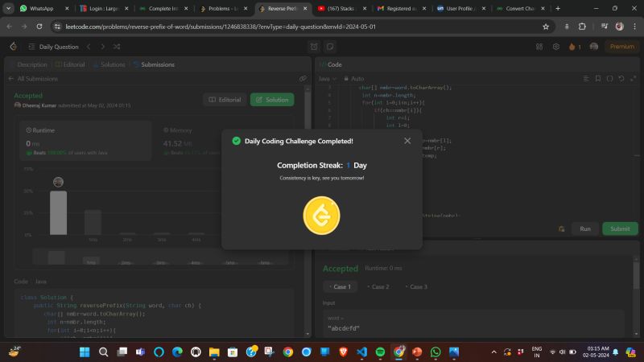Click the gold LeetCode coin in dialog
Screen dimensions: 644x362
click(321, 216)
